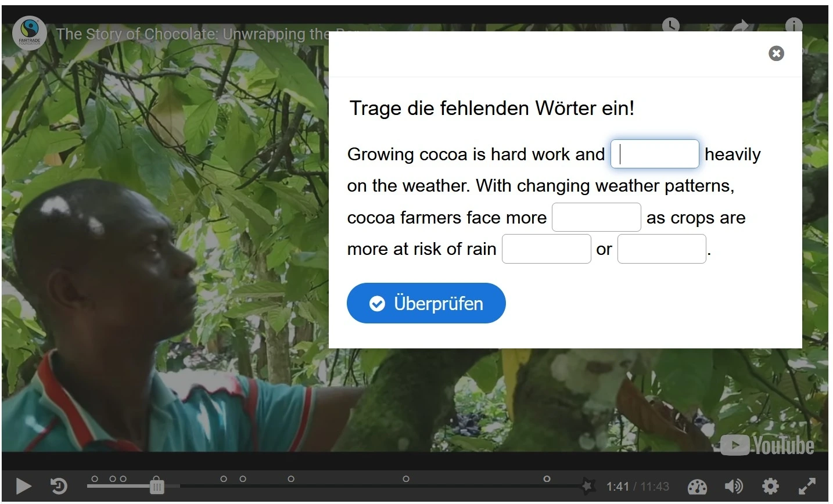Click the video info icon

tap(793, 26)
